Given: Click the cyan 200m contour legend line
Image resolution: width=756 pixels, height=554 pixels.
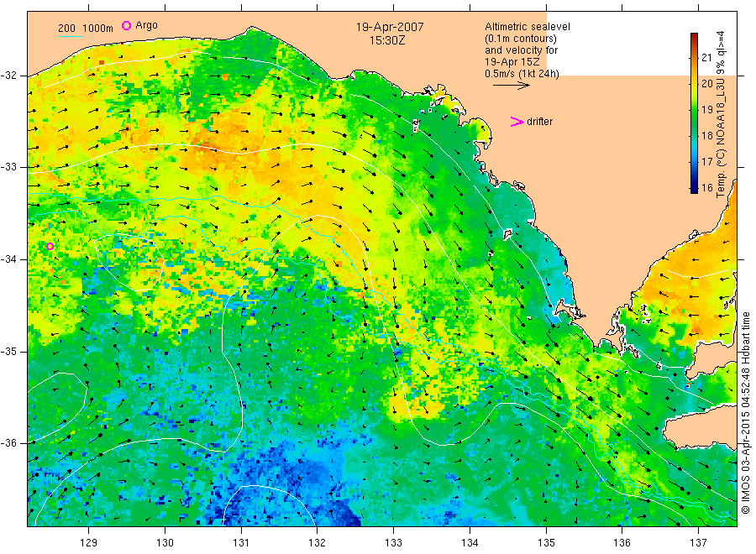Looking at the screenshot, I should coord(71,35).
